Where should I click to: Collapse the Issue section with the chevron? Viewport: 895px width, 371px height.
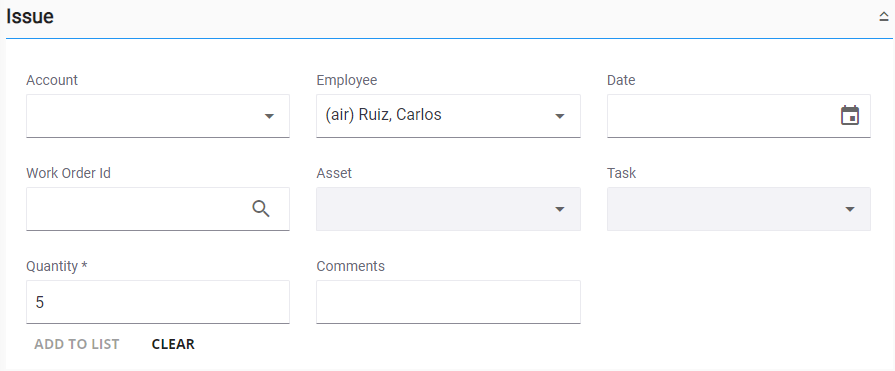[x=884, y=17]
